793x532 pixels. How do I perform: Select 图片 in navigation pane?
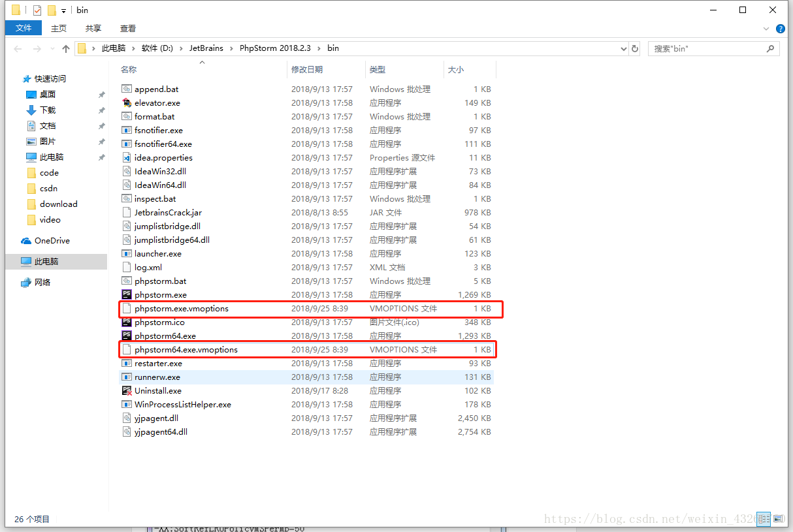pos(48,141)
